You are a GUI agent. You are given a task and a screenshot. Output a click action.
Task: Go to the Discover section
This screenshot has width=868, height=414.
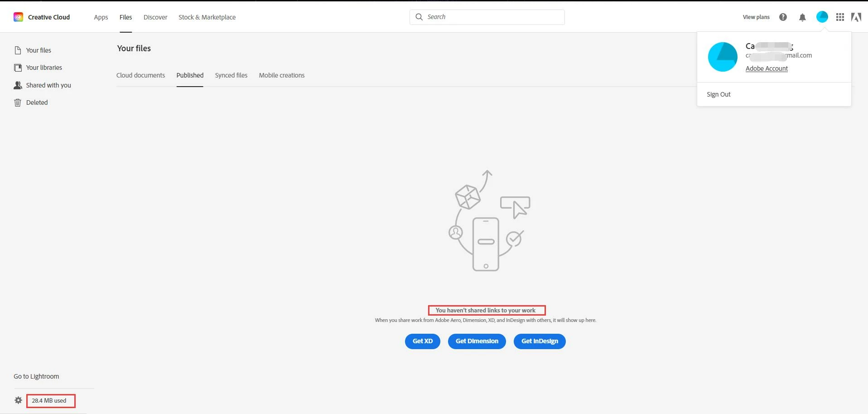(x=155, y=17)
